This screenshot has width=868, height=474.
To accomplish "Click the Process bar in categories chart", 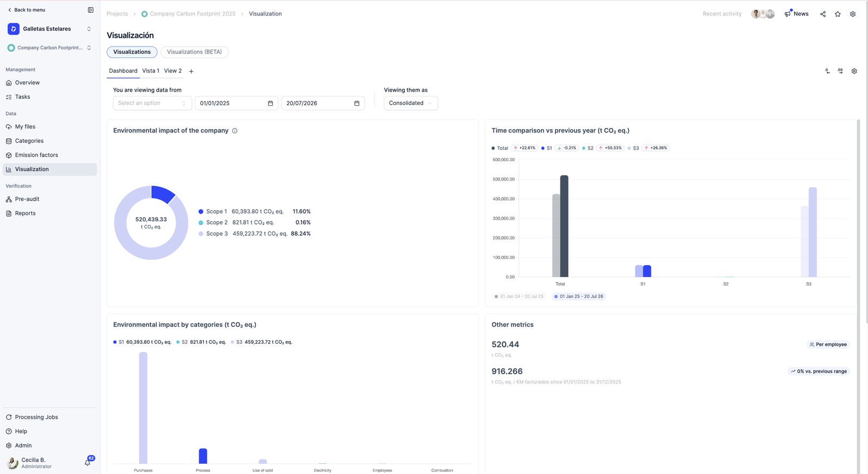I will click(x=203, y=456).
